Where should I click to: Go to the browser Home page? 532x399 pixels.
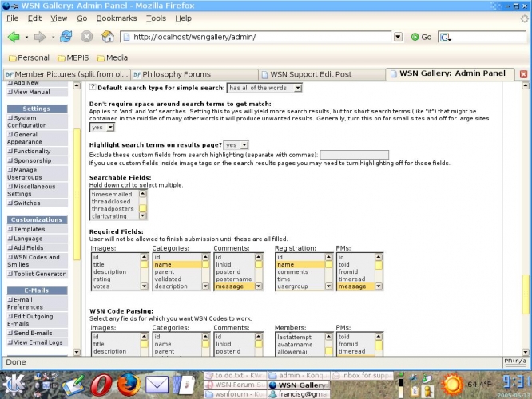coord(107,37)
